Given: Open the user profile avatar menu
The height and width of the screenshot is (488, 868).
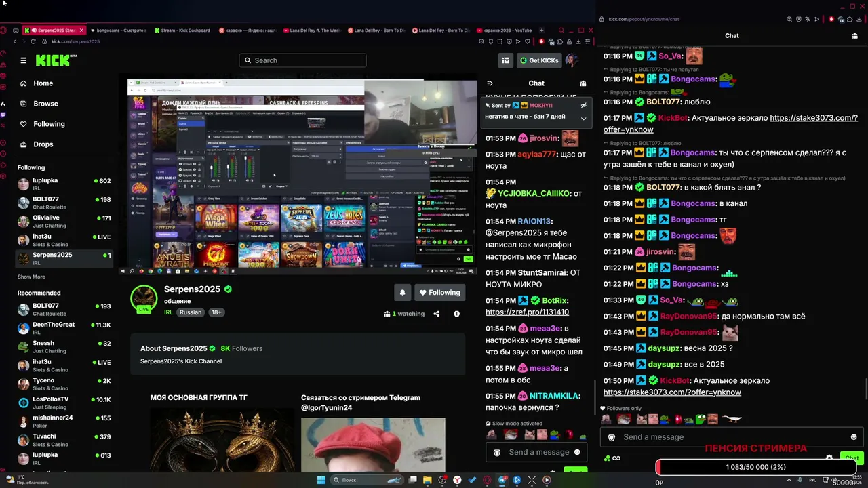Looking at the screenshot, I should tap(572, 60).
